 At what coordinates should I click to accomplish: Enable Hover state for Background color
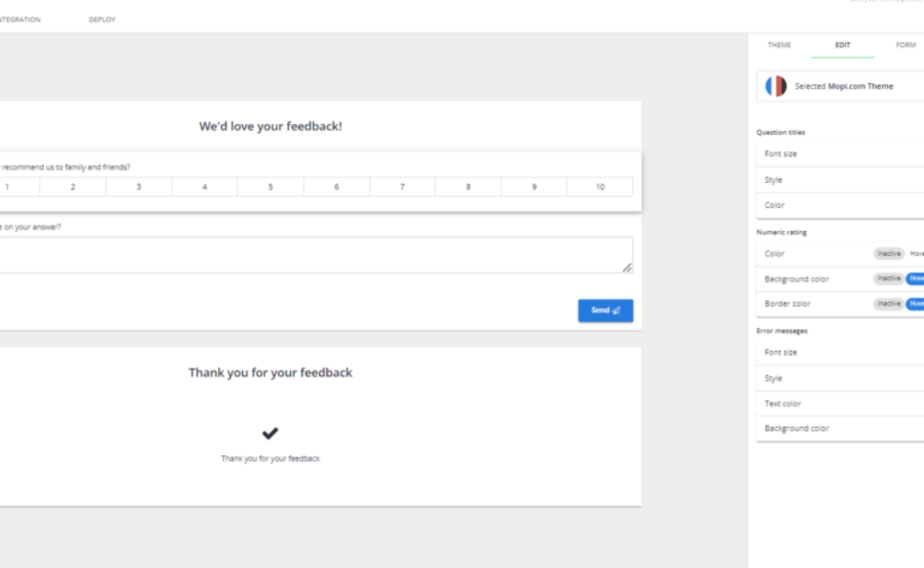pyautogui.click(x=918, y=278)
